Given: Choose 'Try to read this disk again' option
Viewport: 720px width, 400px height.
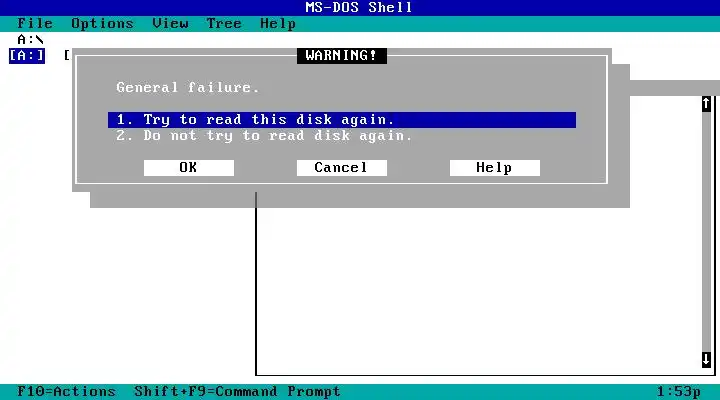Looking at the screenshot, I should [342, 120].
